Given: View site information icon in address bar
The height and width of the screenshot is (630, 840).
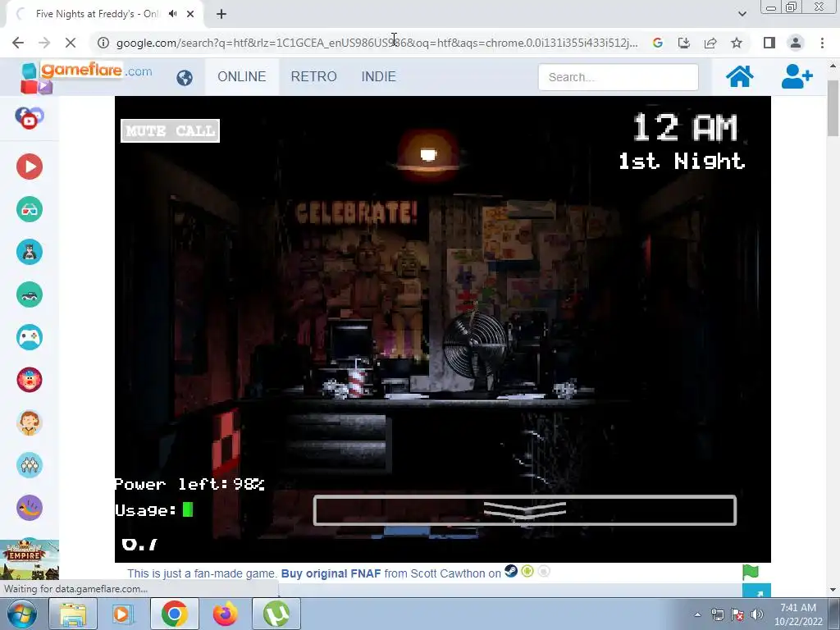Looking at the screenshot, I should [103, 43].
